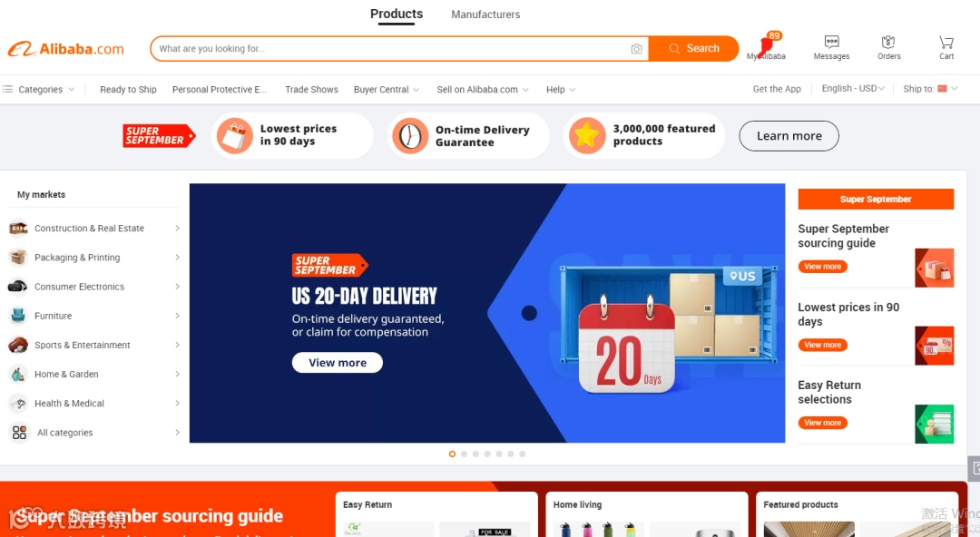The image size is (980, 537).
Task: Select the first orange carousel dot
Action: (x=452, y=454)
